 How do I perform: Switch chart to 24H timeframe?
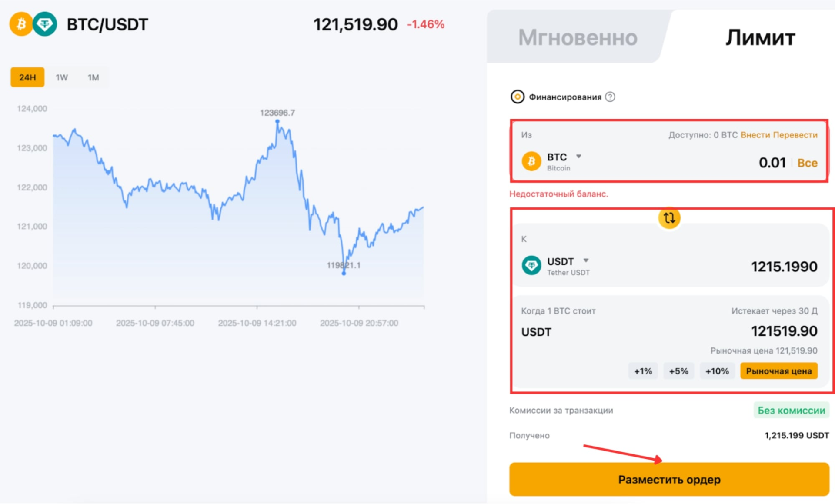(x=27, y=77)
